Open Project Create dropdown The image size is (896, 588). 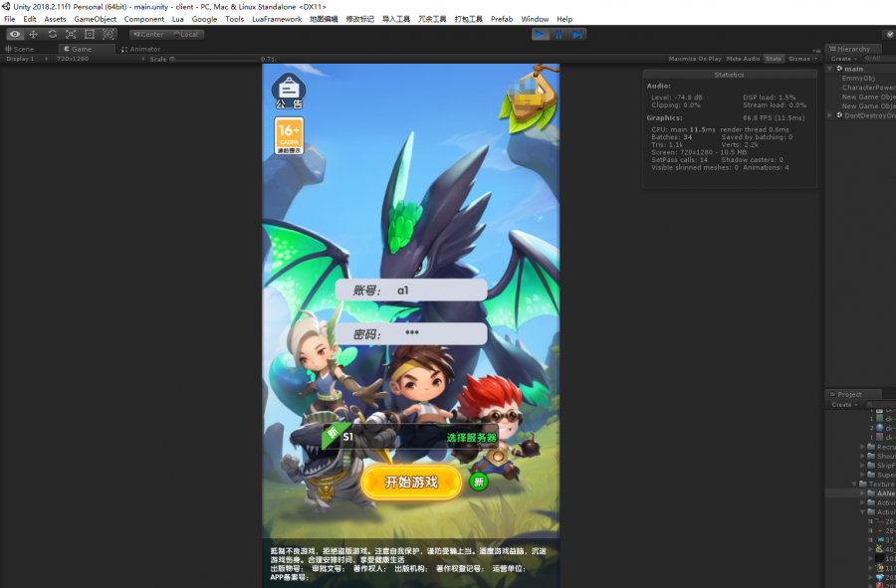pyautogui.click(x=844, y=405)
